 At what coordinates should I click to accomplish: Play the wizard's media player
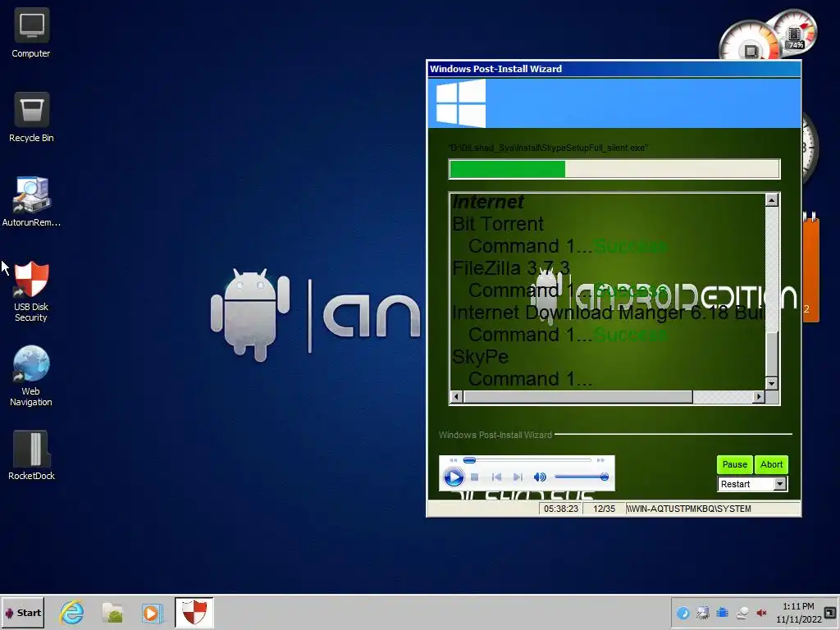pyautogui.click(x=453, y=477)
